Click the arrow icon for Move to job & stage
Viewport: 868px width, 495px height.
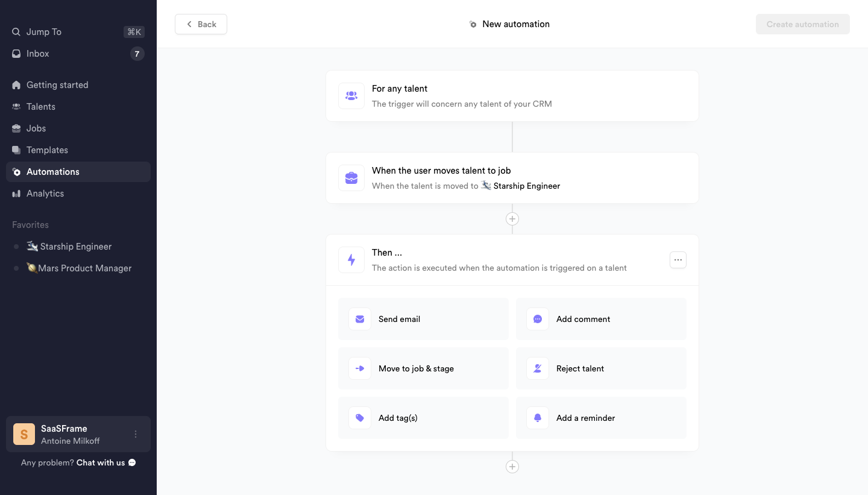coord(360,368)
